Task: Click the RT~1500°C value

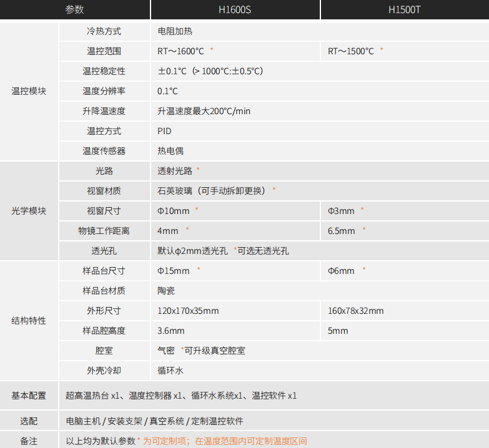Action: coord(350,51)
